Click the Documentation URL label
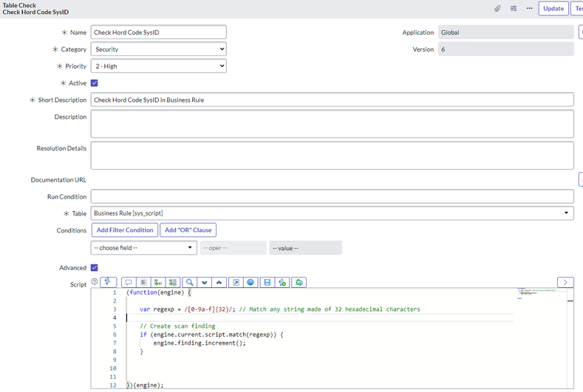The height and width of the screenshot is (392, 583). tap(58, 180)
